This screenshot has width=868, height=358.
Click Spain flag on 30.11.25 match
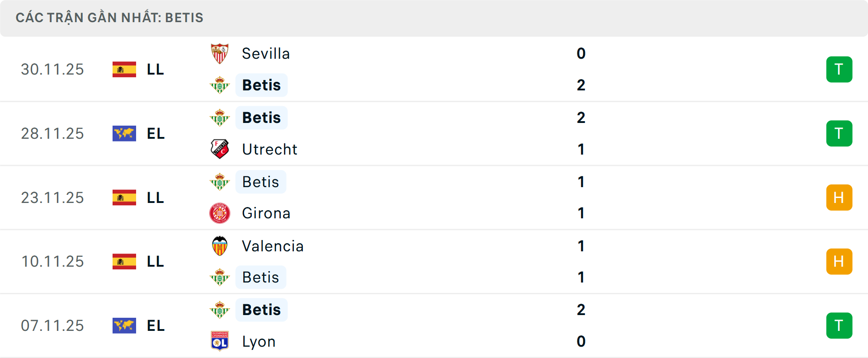tap(124, 70)
